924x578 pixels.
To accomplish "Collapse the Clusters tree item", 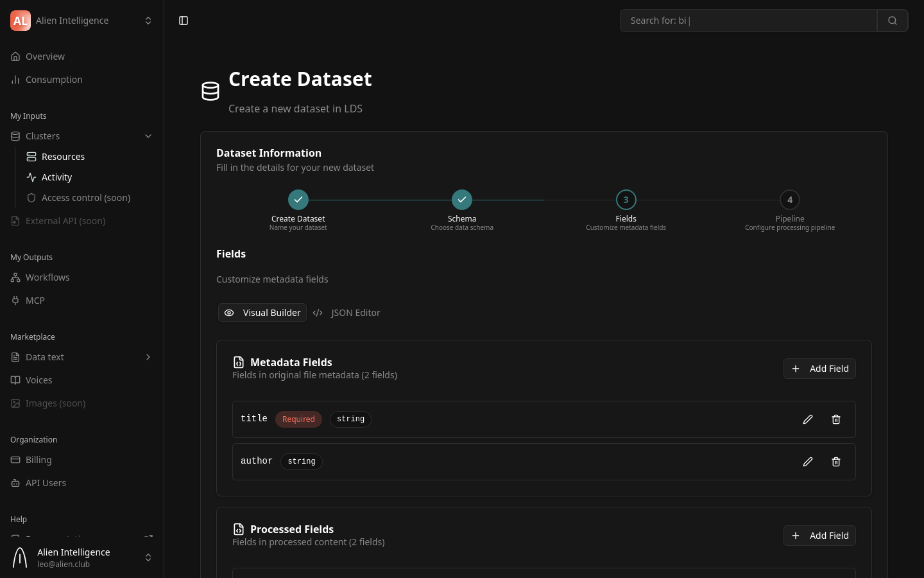I will (x=148, y=136).
